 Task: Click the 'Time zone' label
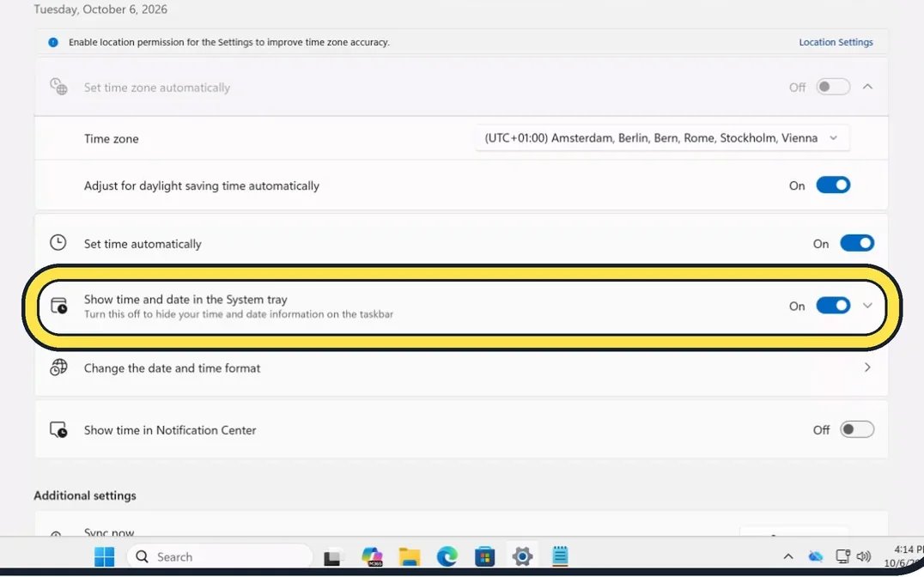click(112, 139)
